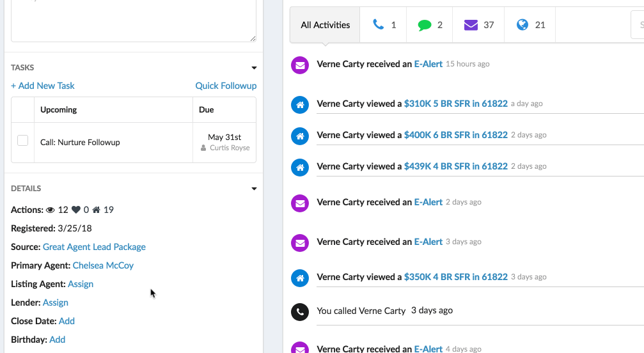
Task: Open Great Agent Lead Package source
Action: pyautogui.click(x=94, y=247)
